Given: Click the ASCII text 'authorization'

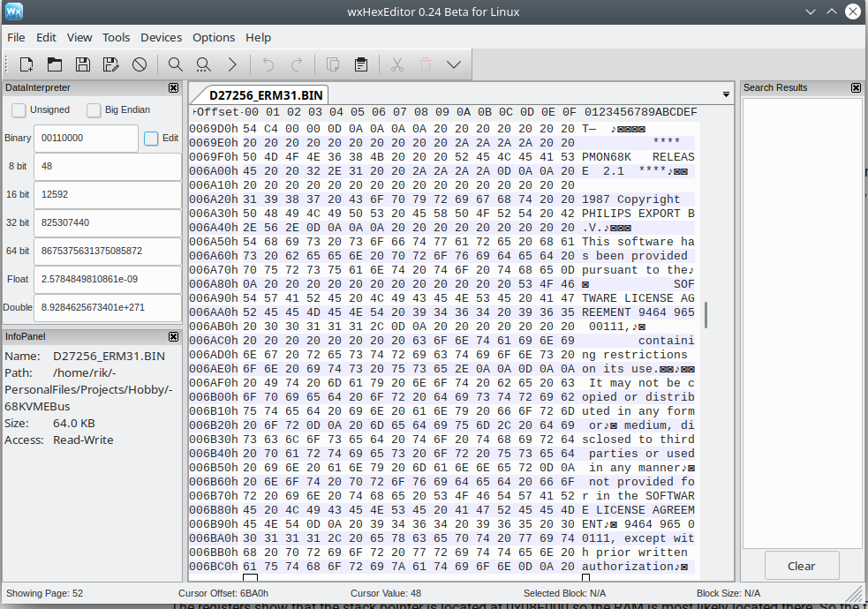Looking at the screenshot, I should coord(628,567).
